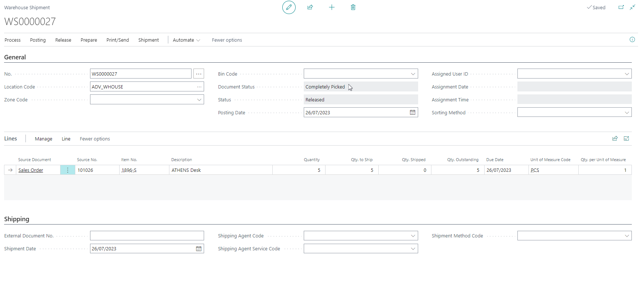Click the trash delete icon
This screenshot has width=644, height=299.
pyautogui.click(x=353, y=7)
